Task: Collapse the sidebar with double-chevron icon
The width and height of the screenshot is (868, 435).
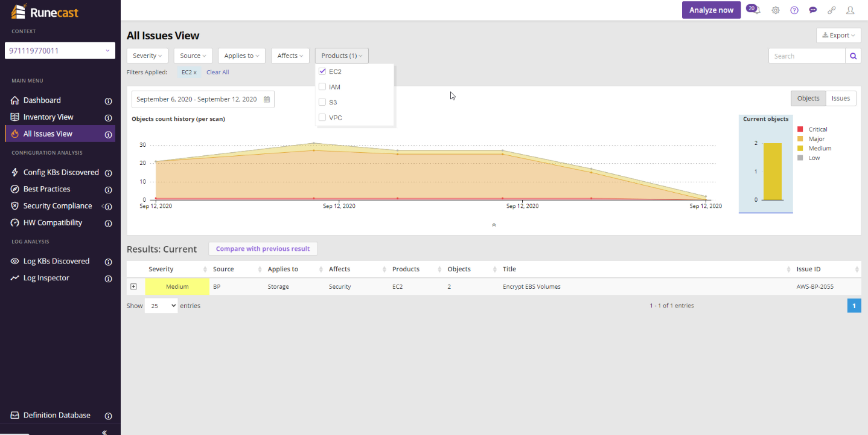Action: coord(104,432)
